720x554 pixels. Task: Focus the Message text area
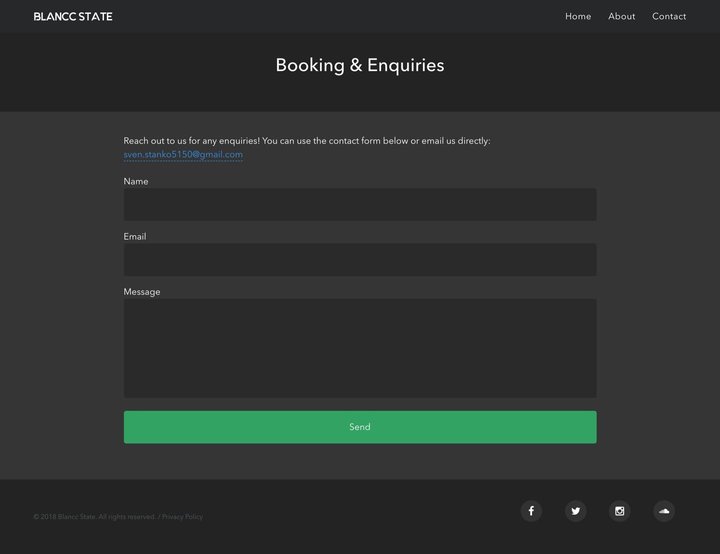point(360,348)
